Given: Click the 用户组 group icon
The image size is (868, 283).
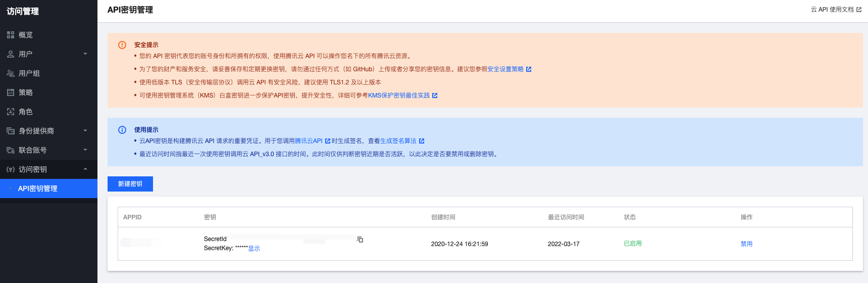Looking at the screenshot, I should coord(11,73).
